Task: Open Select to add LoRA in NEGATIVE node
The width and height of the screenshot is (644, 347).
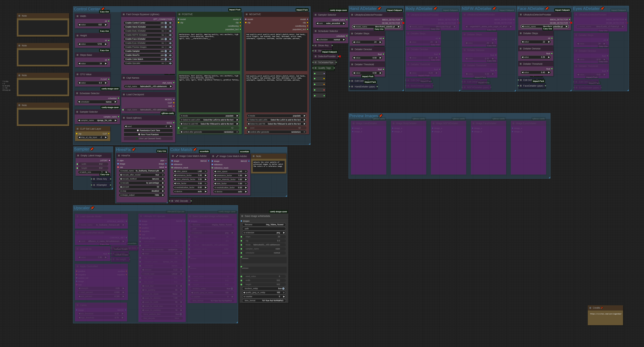Action: coord(277,120)
